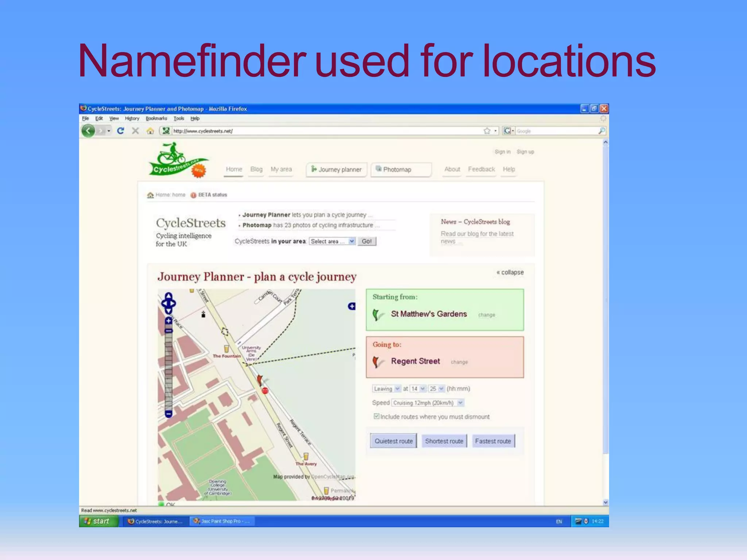Open the My area navigation link
The width and height of the screenshot is (747, 560).
pos(281,169)
